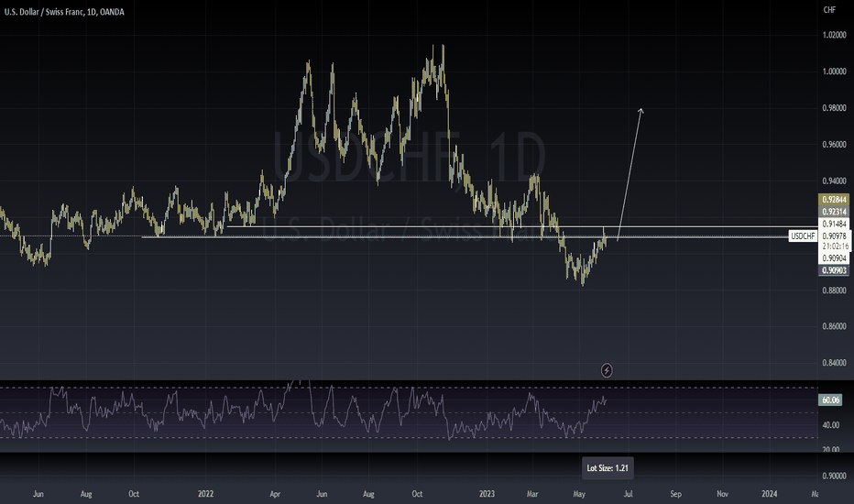Click the 0.98000 price axis label

pos(834,108)
